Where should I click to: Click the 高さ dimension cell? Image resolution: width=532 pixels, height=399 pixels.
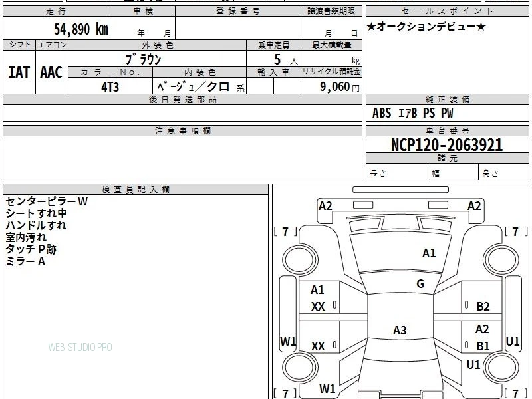click(x=503, y=172)
